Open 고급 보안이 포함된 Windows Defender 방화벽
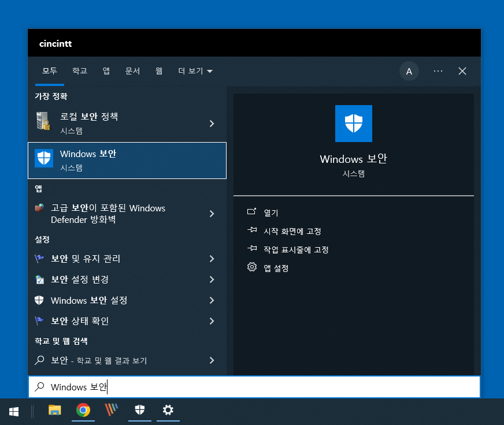Image resolution: width=504 pixels, height=425 pixels. 127,214
